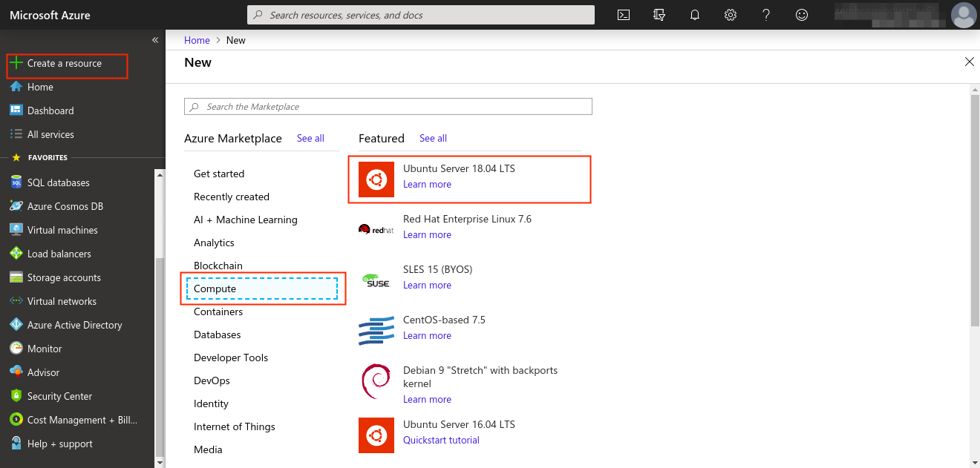This screenshot has width=980, height=468.
Task: Open Cloud Shell from the top bar
Action: 624,15
